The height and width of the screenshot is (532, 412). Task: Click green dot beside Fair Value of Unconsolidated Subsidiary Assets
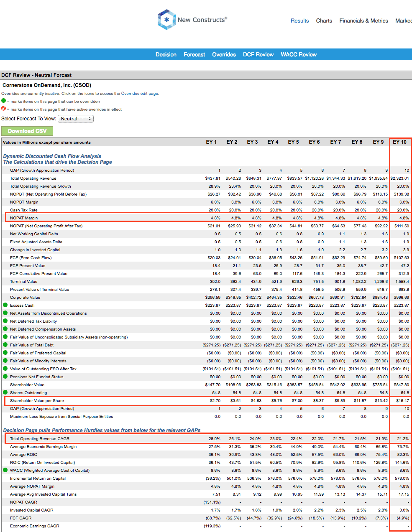(x=5, y=337)
